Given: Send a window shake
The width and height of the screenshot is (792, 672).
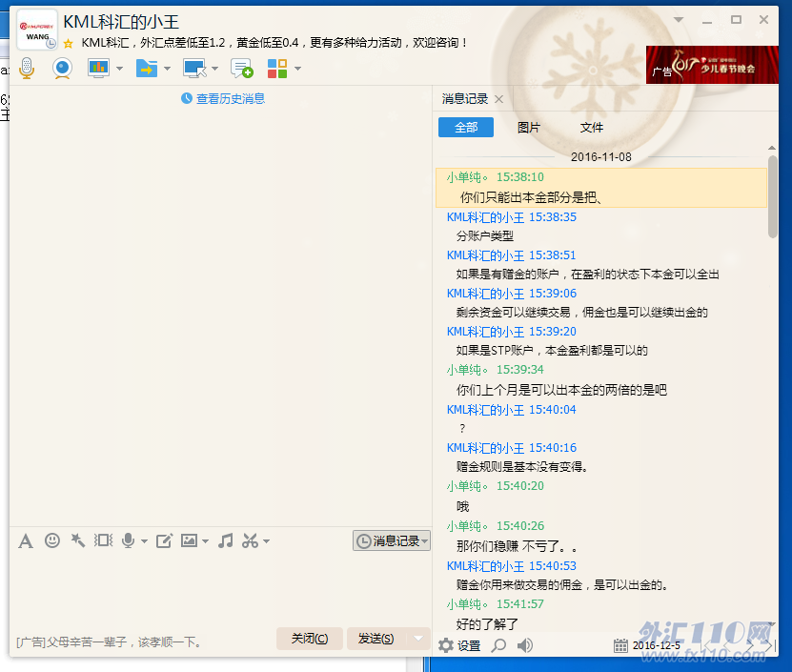Looking at the screenshot, I should (x=103, y=540).
